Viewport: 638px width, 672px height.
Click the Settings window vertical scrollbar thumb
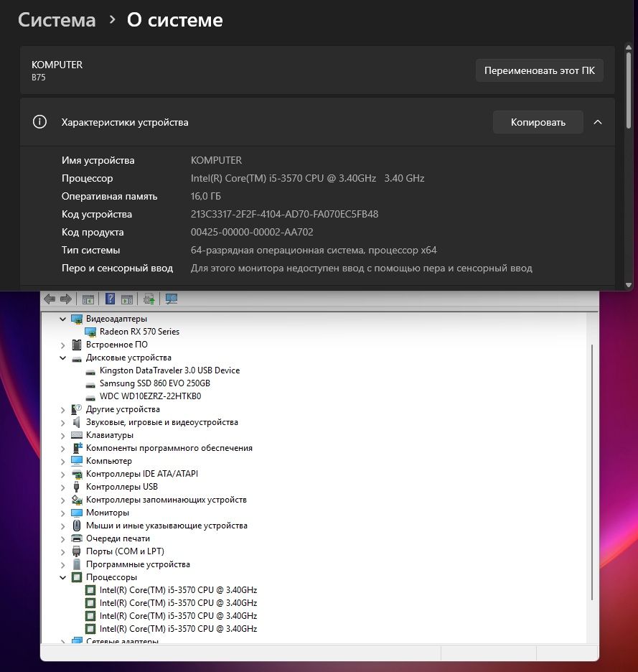click(629, 90)
